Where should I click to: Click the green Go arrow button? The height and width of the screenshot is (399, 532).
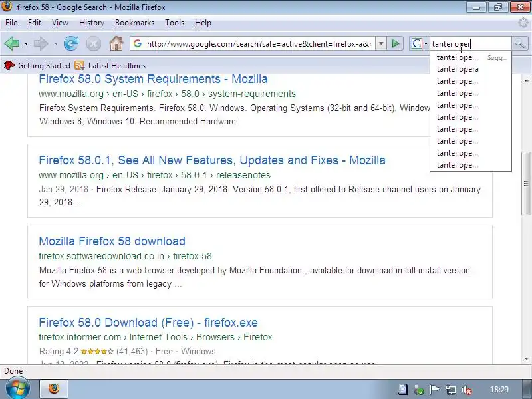[395, 43]
